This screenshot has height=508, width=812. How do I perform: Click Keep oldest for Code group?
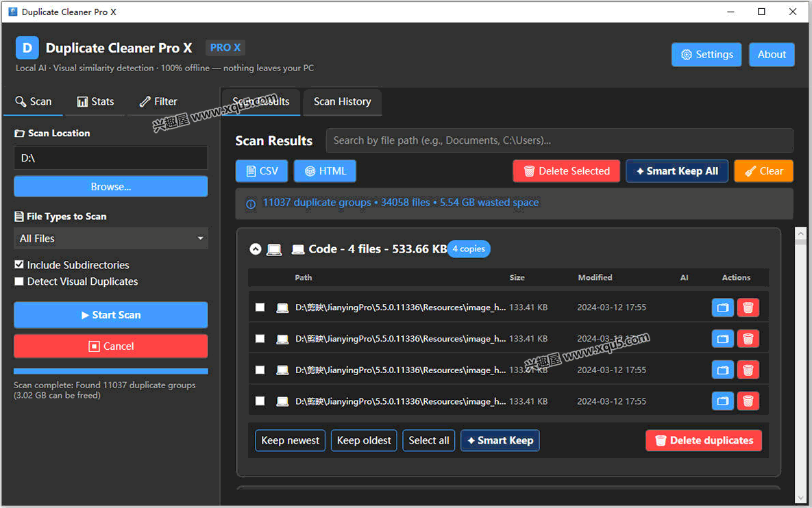click(x=364, y=440)
